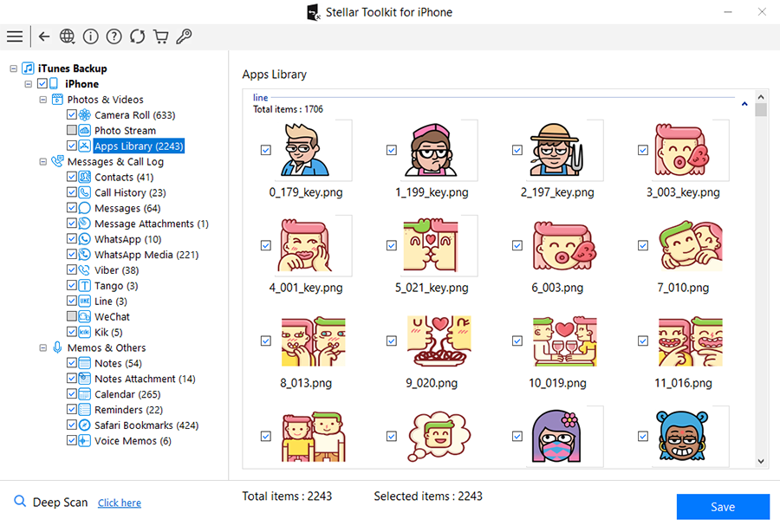Click the vertical scrollbar down arrow
780x532 pixels.
761,462
